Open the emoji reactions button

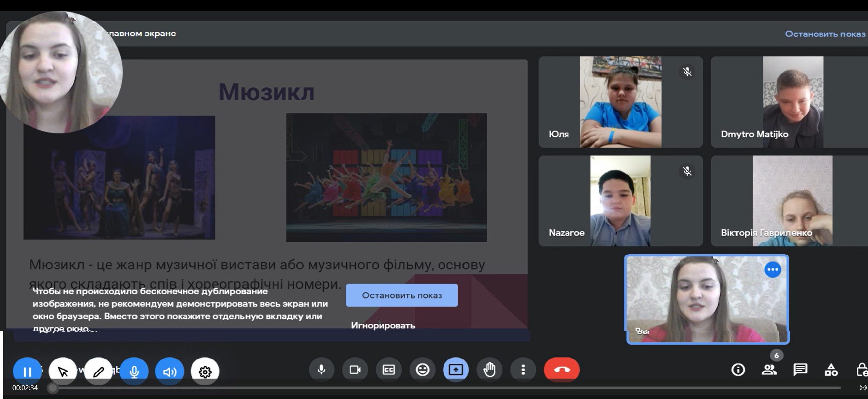tap(422, 369)
